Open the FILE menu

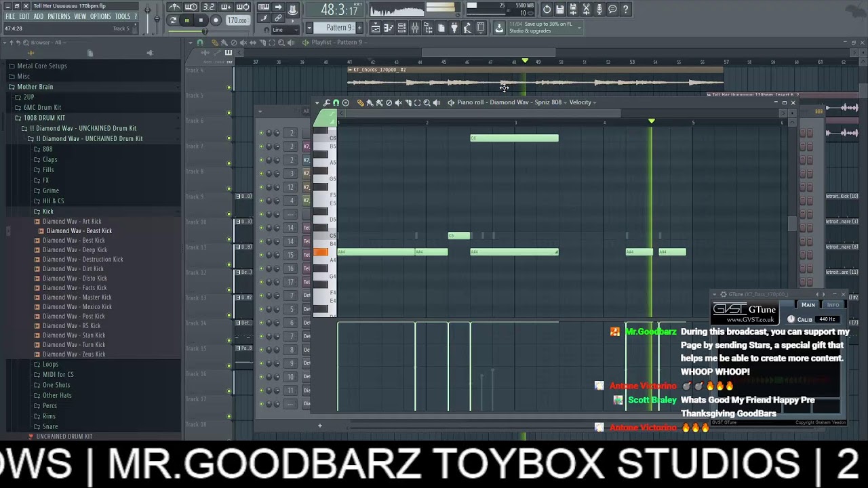pos(10,16)
